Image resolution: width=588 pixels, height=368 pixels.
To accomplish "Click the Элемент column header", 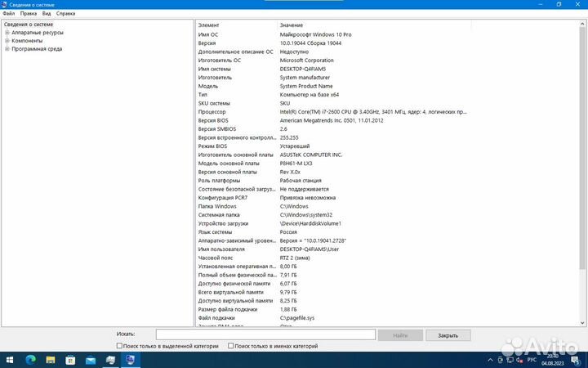I will point(237,25).
